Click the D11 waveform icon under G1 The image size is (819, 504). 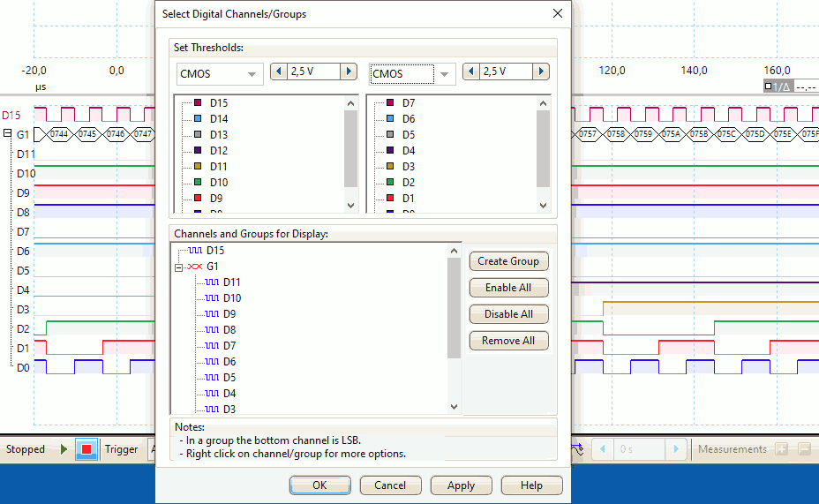coord(212,282)
